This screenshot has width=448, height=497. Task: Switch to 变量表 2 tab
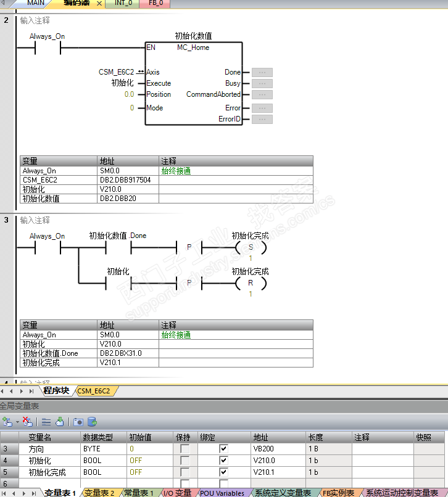pos(99,493)
